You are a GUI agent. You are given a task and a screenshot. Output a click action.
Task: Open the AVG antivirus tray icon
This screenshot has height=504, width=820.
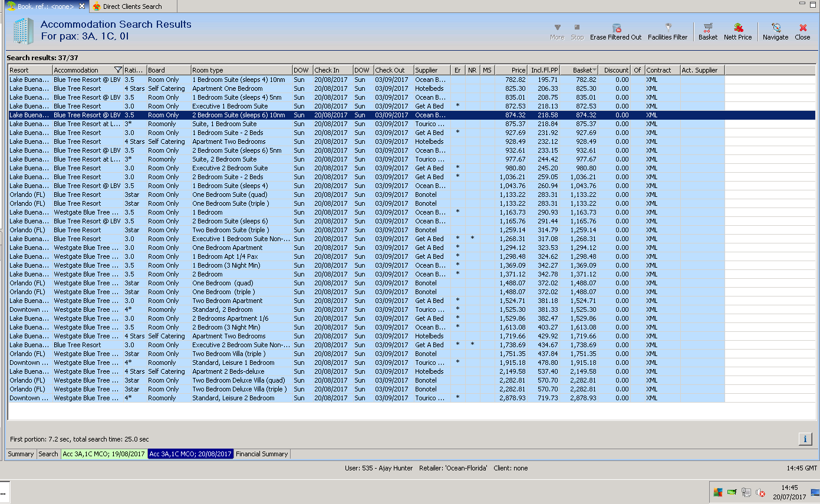tap(717, 492)
